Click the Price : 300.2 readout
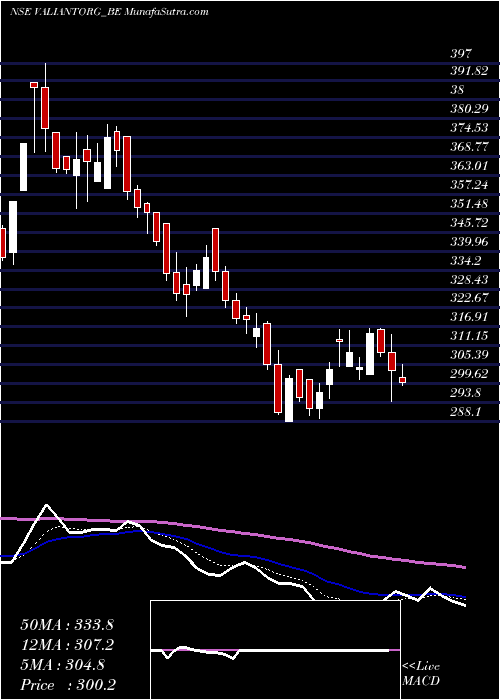 (67, 685)
